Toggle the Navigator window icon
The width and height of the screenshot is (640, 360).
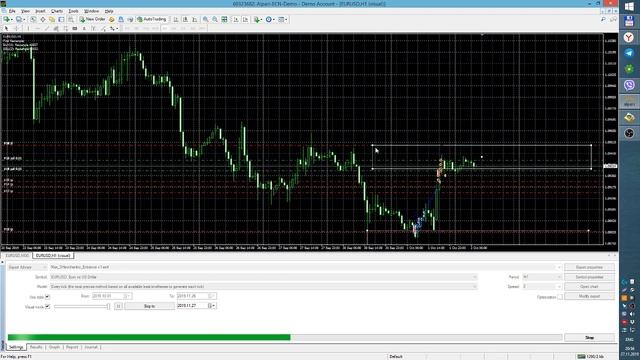(x=52, y=19)
